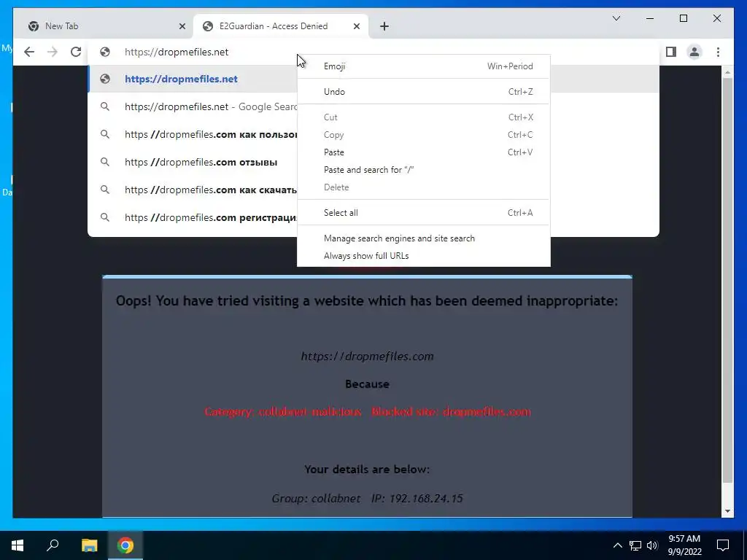Viewport: 747px width, 560px height.
Task: Click the Chrome icon in the taskbar
Action: click(x=125, y=545)
